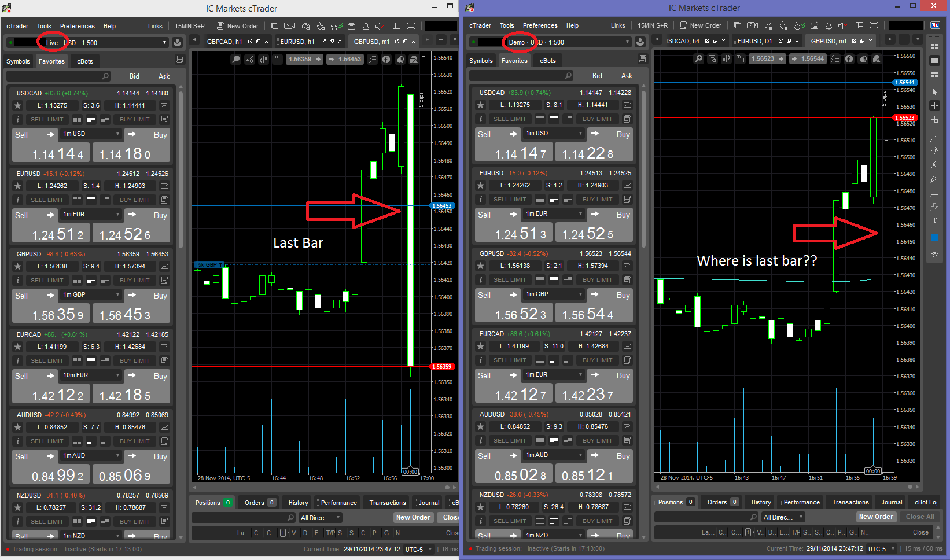
Task: Open account person icon in Live window
Action: (x=178, y=43)
